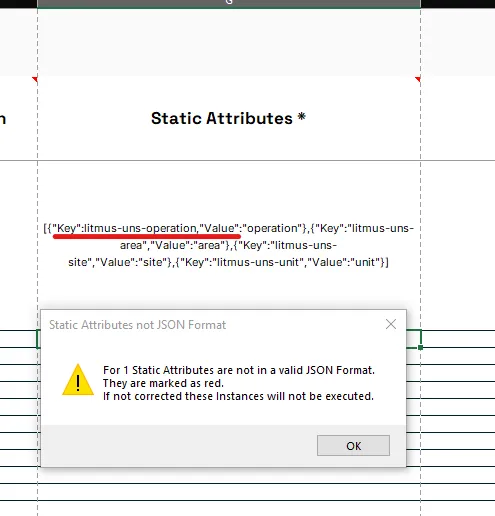This screenshot has height=516, width=495.
Task: Click the red comment indicator on the left column header
Action: point(35,79)
